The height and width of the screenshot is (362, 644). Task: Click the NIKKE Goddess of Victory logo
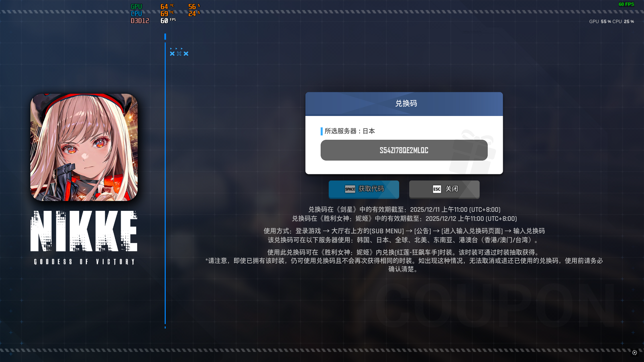84,238
